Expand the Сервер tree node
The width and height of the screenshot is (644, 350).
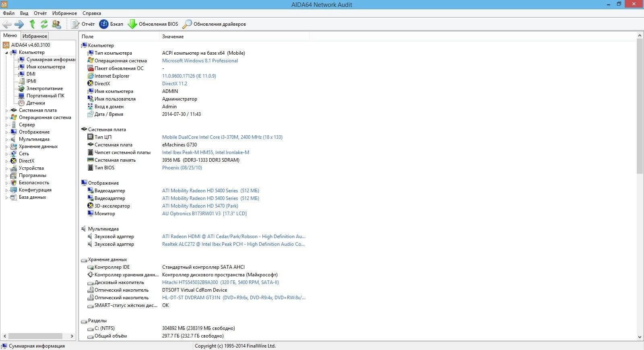click(x=6, y=125)
